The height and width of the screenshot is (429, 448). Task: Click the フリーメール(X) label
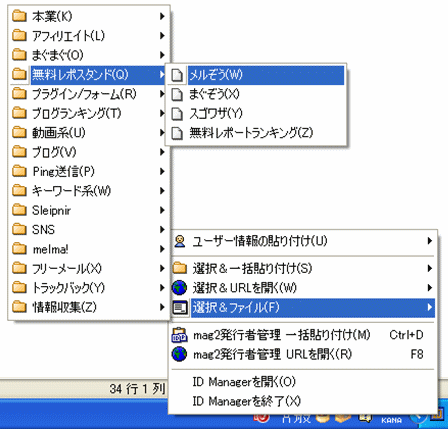(x=67, y=268)
